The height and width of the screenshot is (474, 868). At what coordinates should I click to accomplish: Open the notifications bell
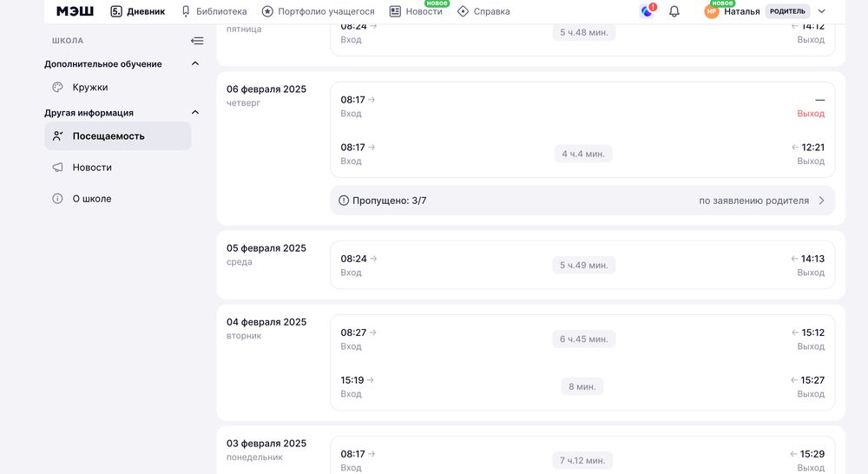[674, 11]
